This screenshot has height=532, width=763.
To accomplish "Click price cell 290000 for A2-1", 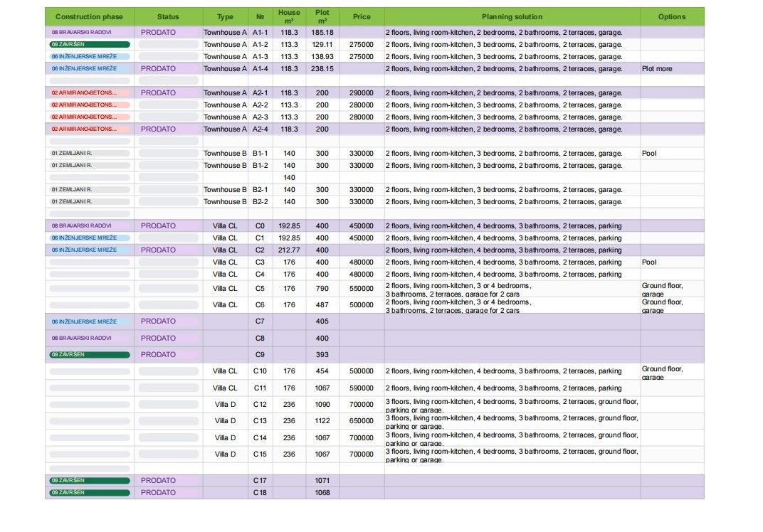I will [x=362, y=93].
